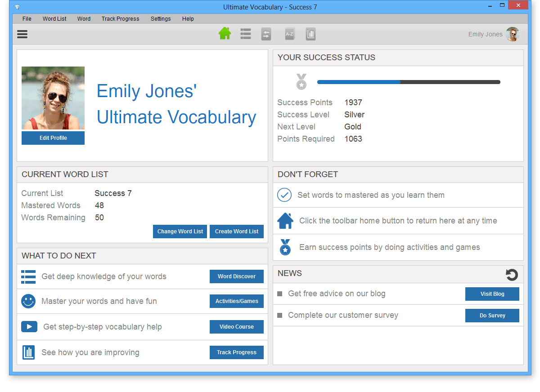Click the swap arrows toolbar icon
Screen dimensions: 540x392
pos(266,34)
